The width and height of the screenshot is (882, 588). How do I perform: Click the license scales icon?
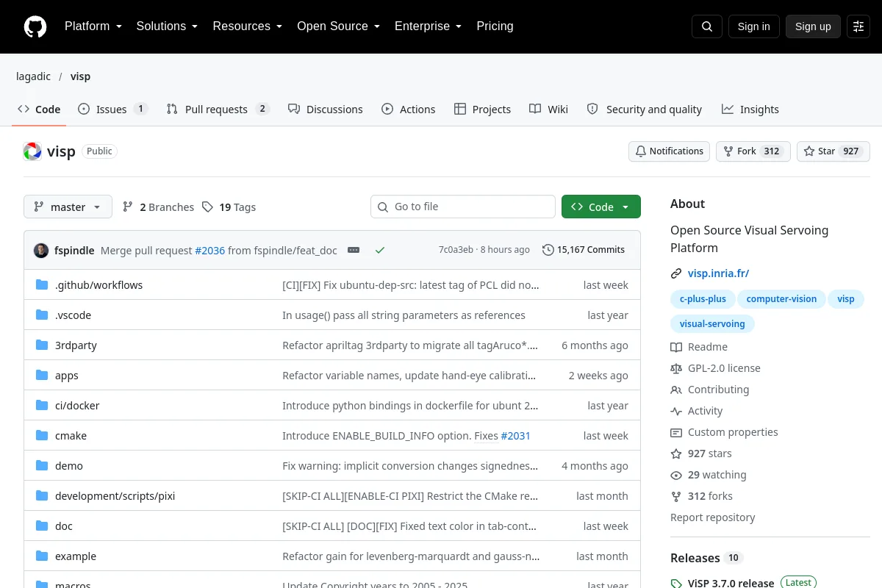(x=676, y=368)
